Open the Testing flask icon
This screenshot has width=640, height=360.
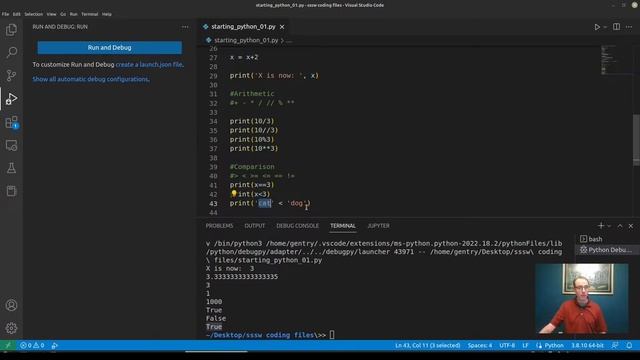point(11,168)
